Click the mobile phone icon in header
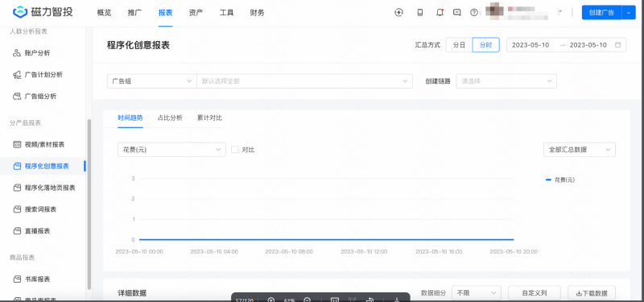The width and height of the screenshot is (644, 302). click(419, 12)
